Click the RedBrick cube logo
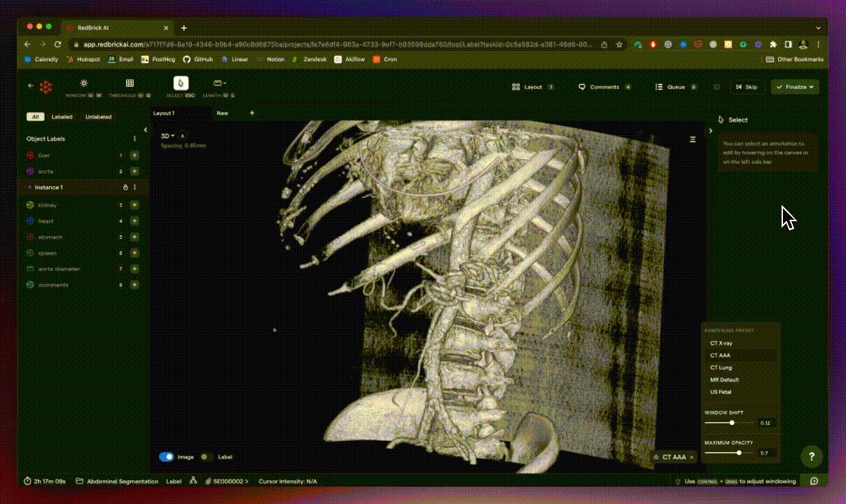This screenshot has width=846, height=504. tap(46, 87)
